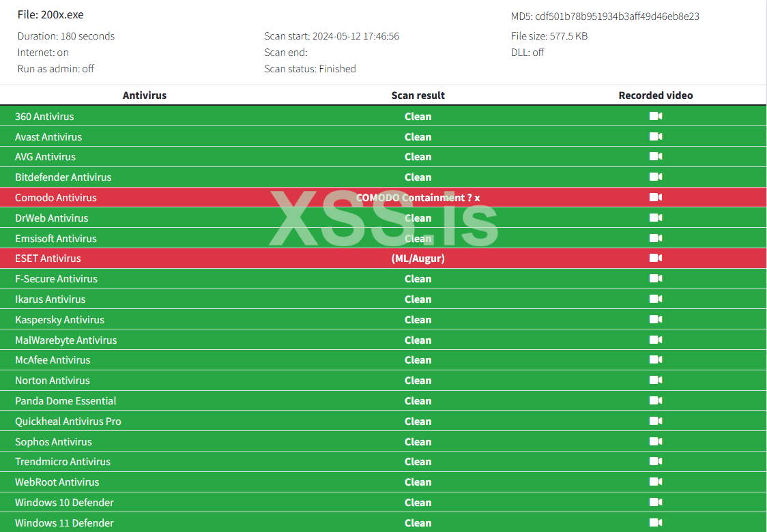Play Windows 11 Defender recorded video

coord(656,522)
